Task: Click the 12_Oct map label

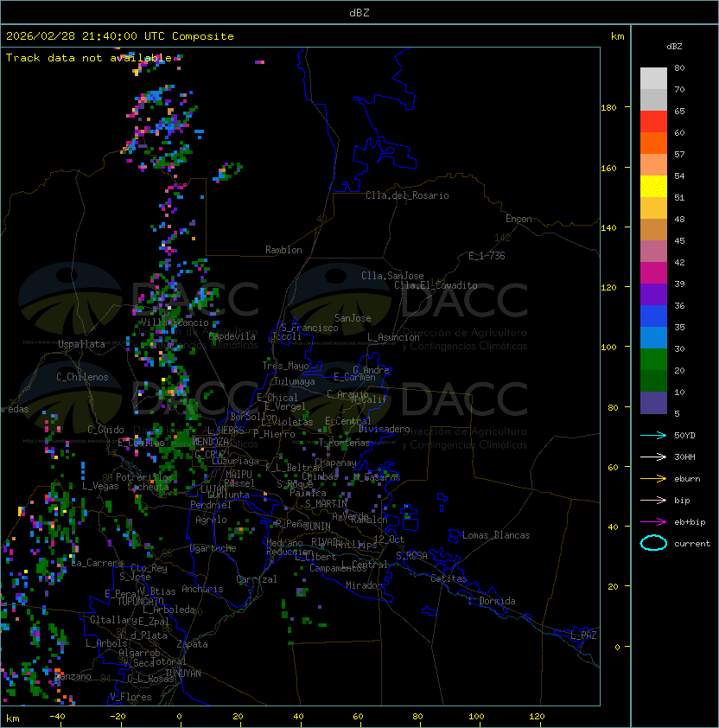Action: click(x=389, y=540)
